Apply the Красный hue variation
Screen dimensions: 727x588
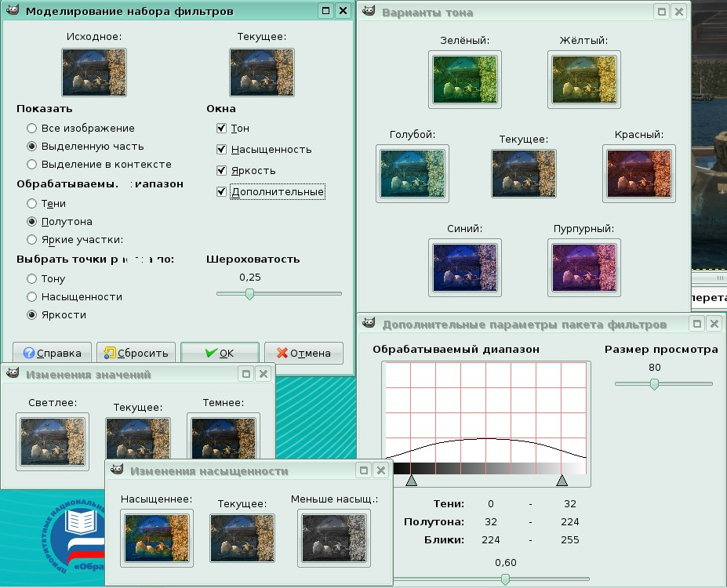point(639,174)
